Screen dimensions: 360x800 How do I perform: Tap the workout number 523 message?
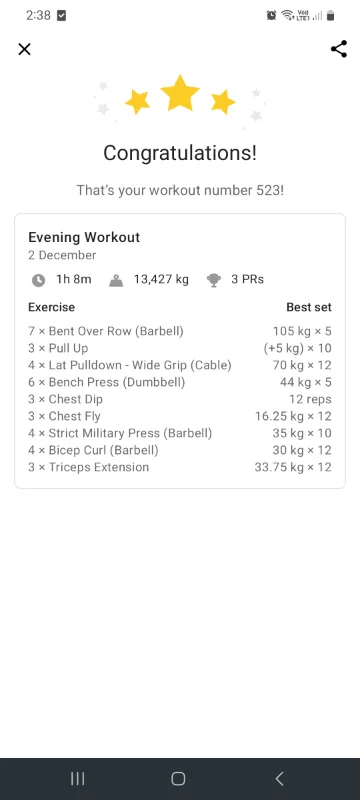[180, 191]
